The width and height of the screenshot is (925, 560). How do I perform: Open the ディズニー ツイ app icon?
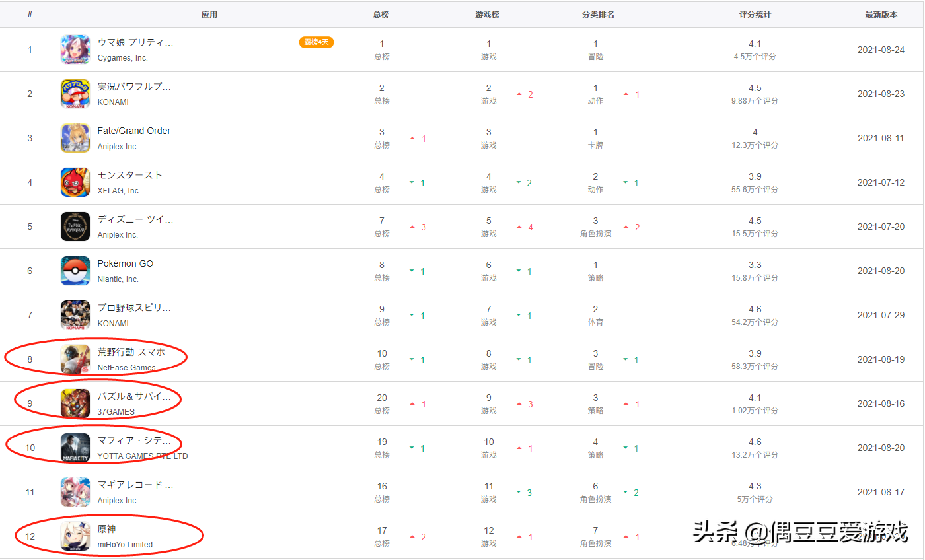pos(75,227)
